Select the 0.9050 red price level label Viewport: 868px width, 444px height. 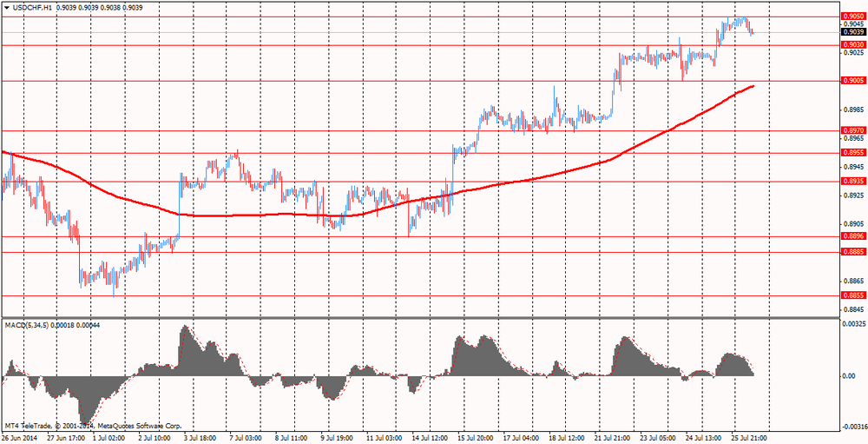[852, 16]
